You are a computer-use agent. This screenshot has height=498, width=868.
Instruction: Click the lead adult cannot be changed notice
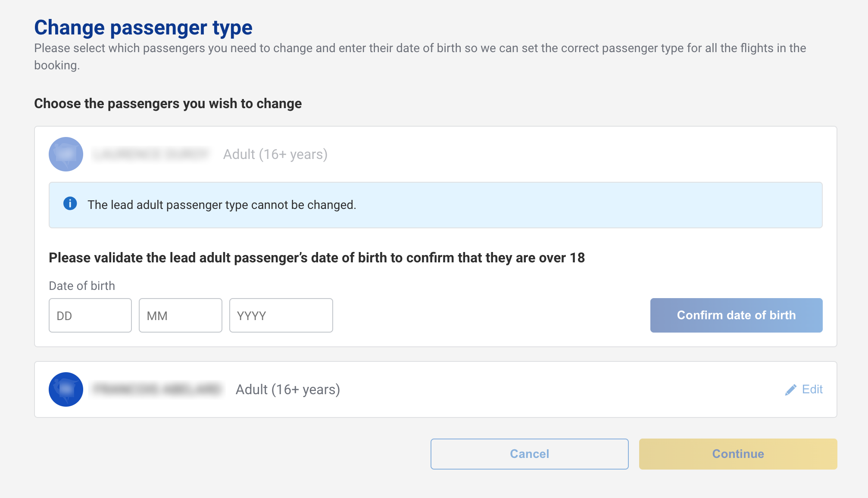coord(436,205)
